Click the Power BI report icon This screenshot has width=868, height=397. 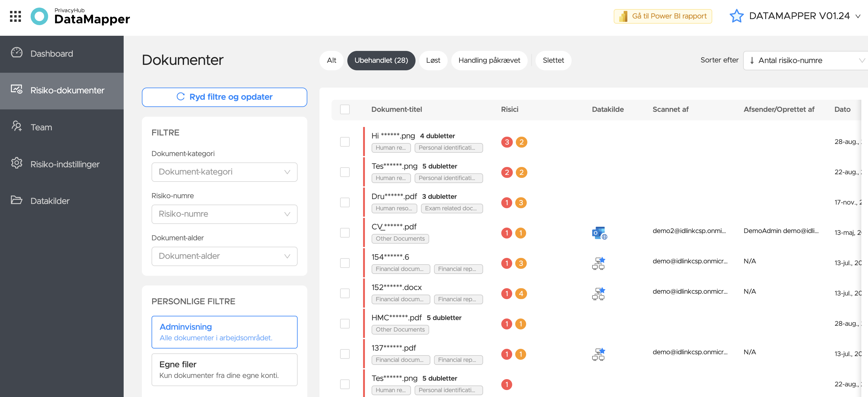click(623, 16)
